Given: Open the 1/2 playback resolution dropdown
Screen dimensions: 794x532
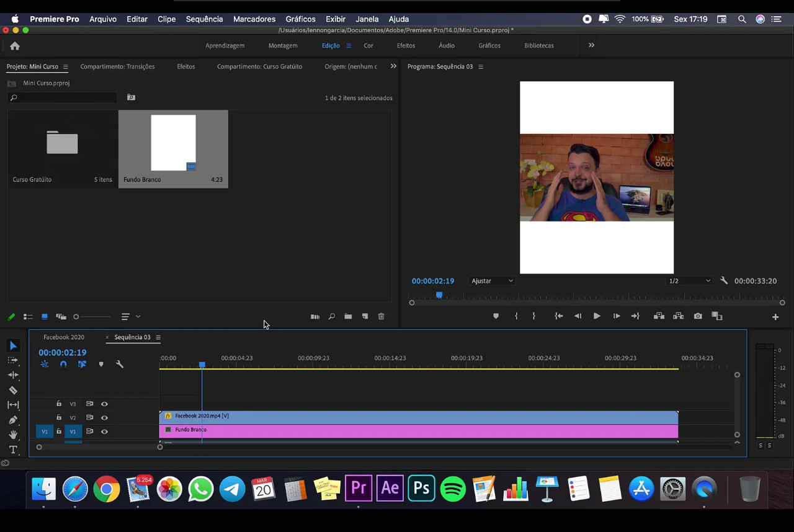Looking at the screenshot, I should tap(689, 281).
